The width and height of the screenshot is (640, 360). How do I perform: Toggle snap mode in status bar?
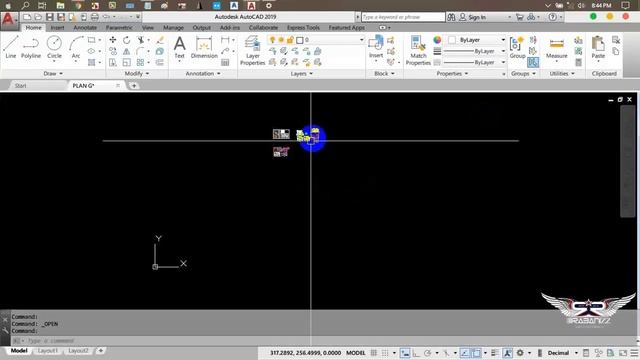385,353
